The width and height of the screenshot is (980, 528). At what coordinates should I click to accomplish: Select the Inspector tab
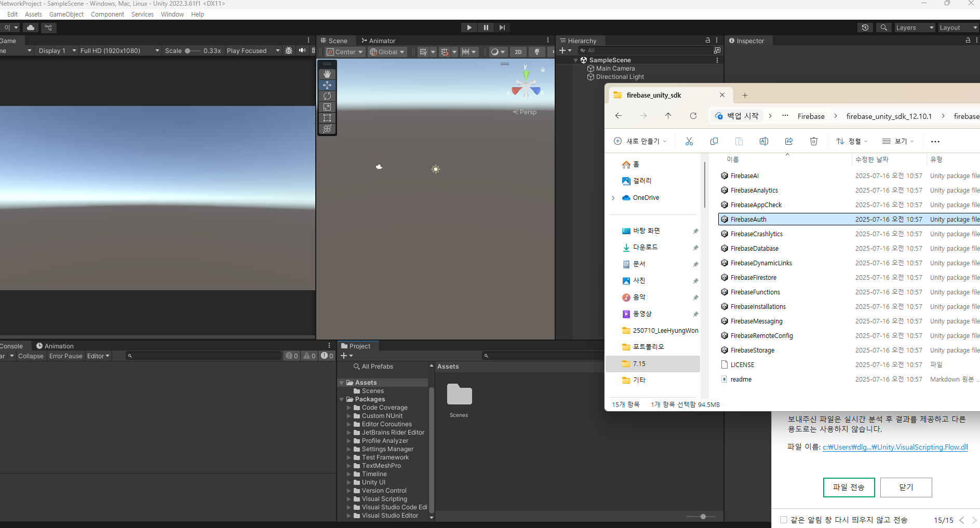[746, 40]
